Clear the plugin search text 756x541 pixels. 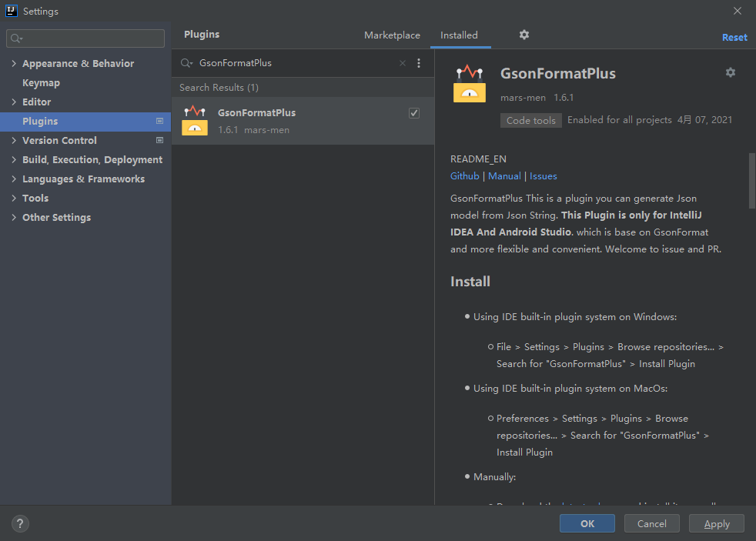click(403, 63)
